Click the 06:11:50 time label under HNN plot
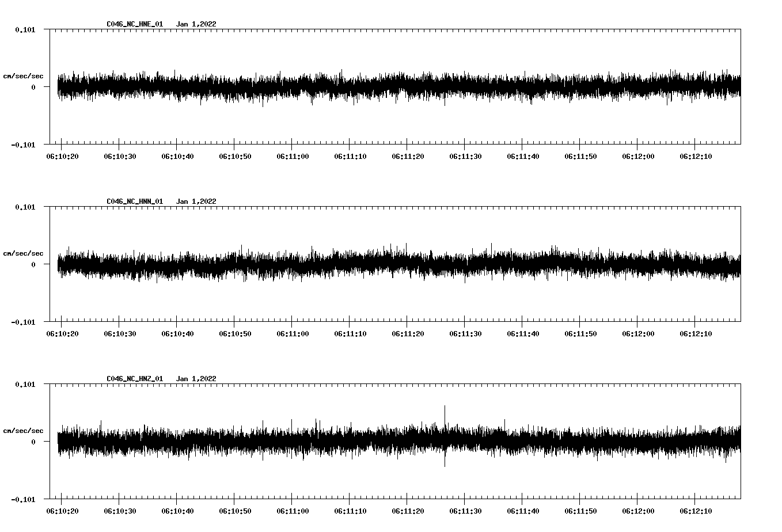The height and width of the screenshot is (532, 782). pos(580,334)
